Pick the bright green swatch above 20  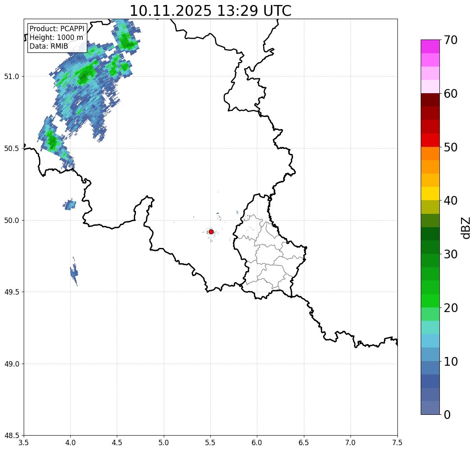[430, 301]
